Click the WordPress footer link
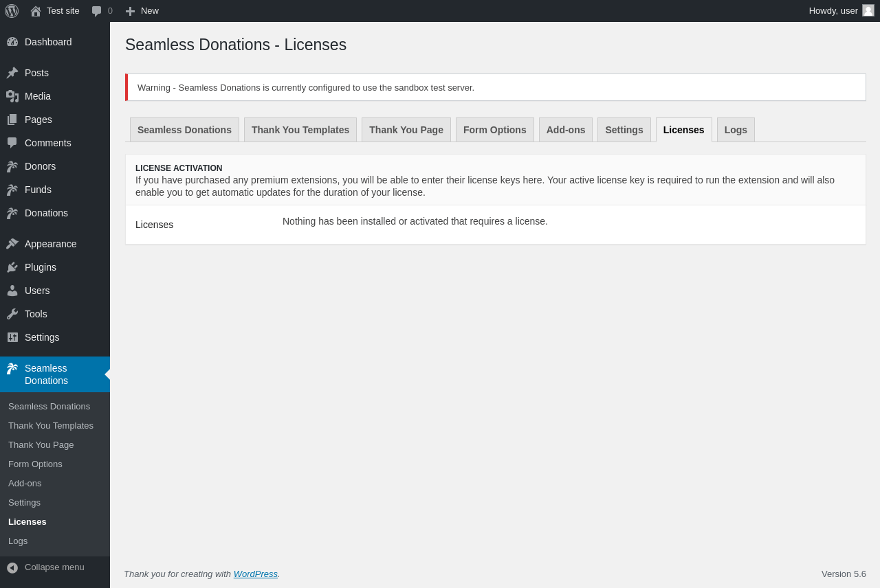880x588 pixels. tap(256, 574)
